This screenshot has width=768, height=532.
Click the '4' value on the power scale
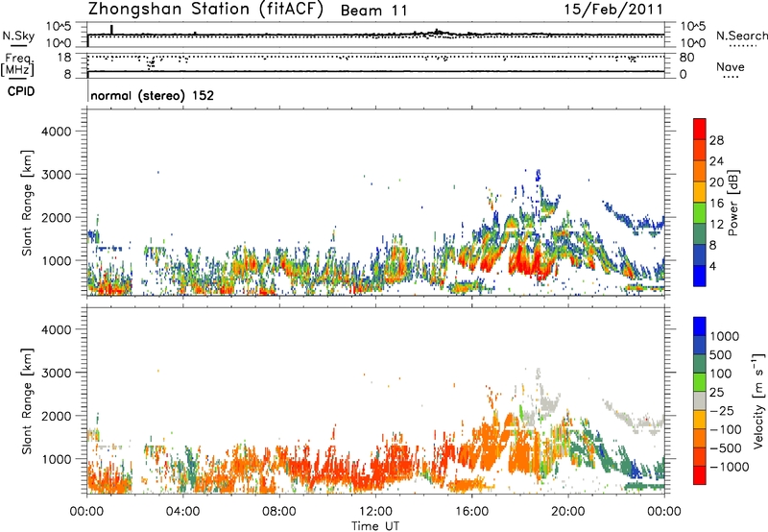click(713, 267)
